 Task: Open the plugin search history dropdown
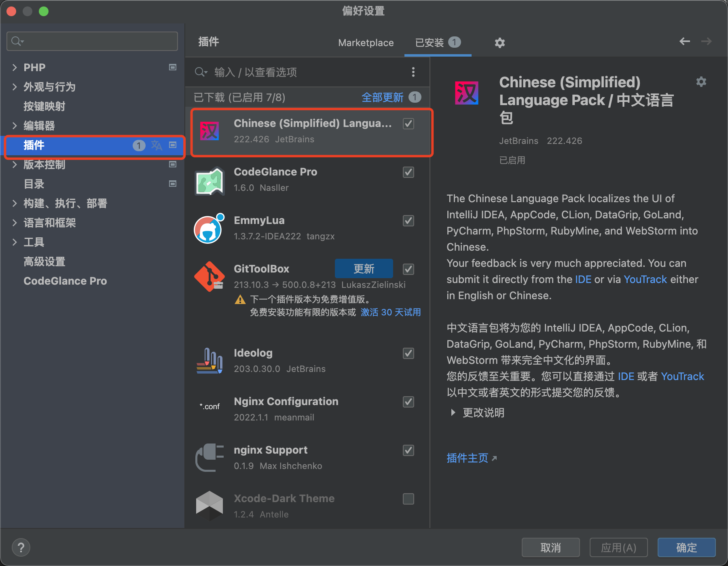pos(201,72)
